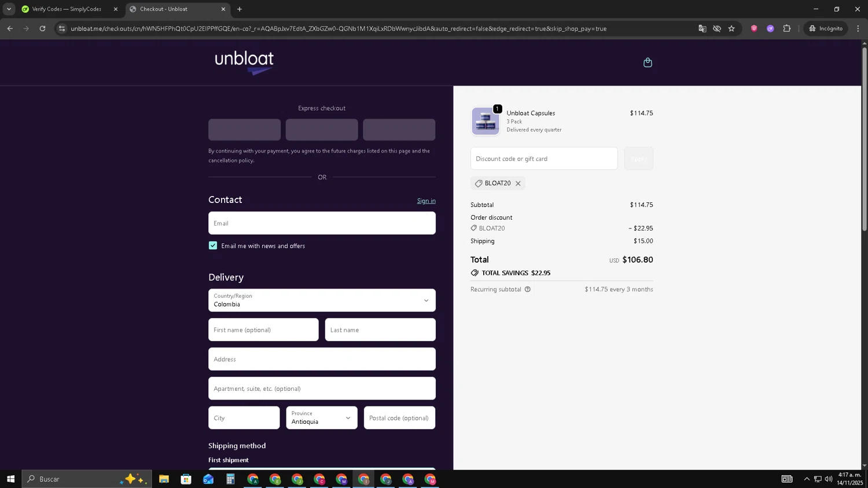Viewport: 868px width, 488px height.
Task: Click the Discount code or gift card field
Action: pos(544,158)
